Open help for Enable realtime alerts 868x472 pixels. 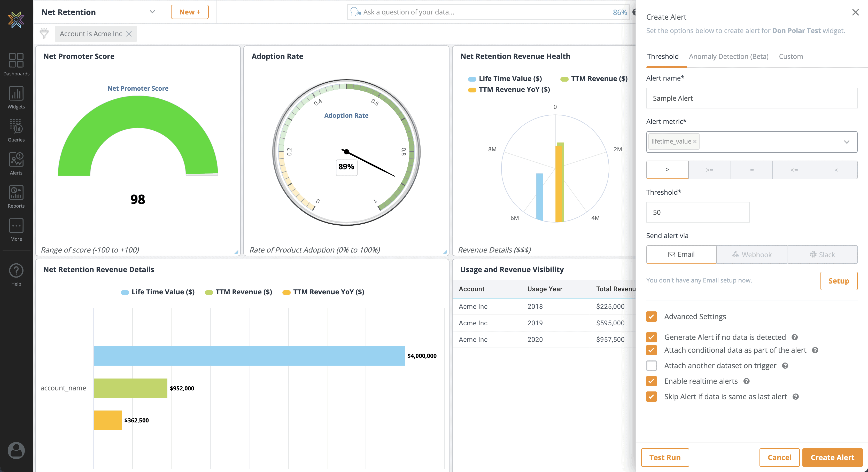[746, 381]
